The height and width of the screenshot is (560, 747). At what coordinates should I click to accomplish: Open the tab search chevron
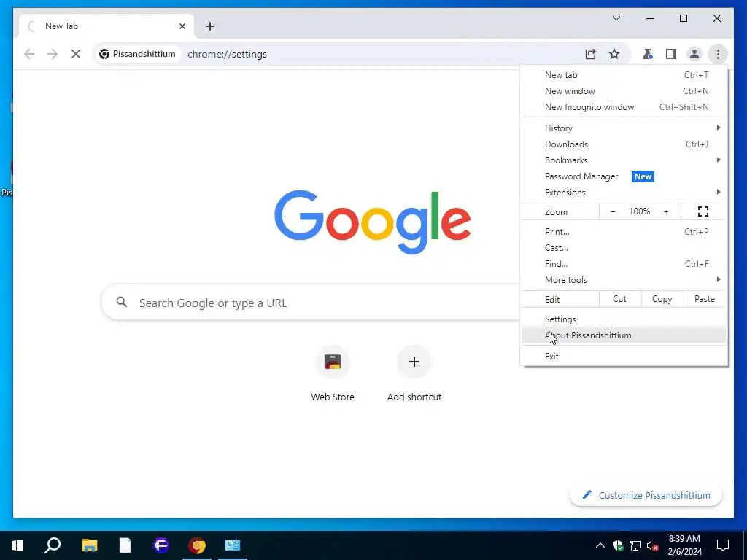pyautogui.click(x=616, y=18)
